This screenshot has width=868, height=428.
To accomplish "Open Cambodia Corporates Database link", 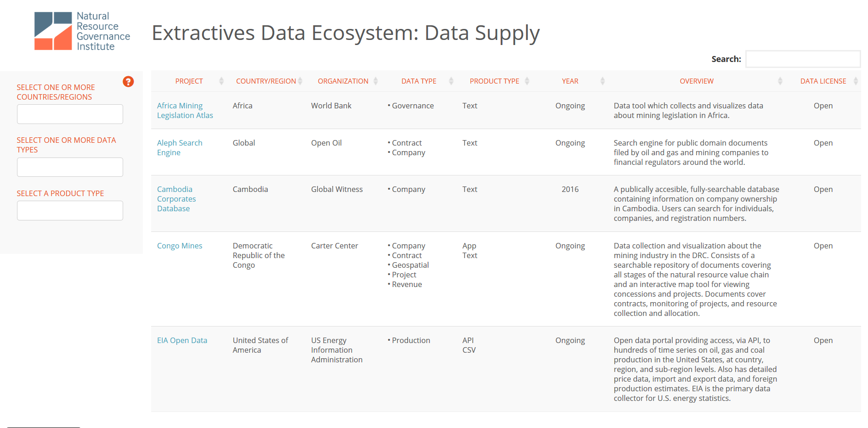I will point(176,199).
